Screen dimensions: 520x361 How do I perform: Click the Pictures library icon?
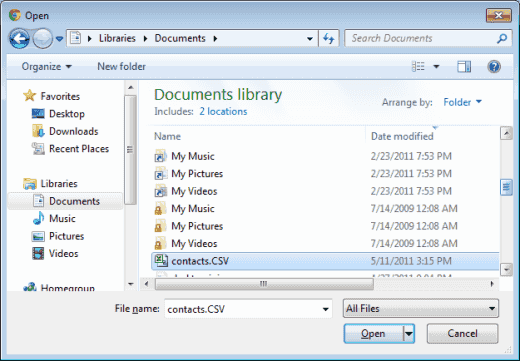(38, 236)
